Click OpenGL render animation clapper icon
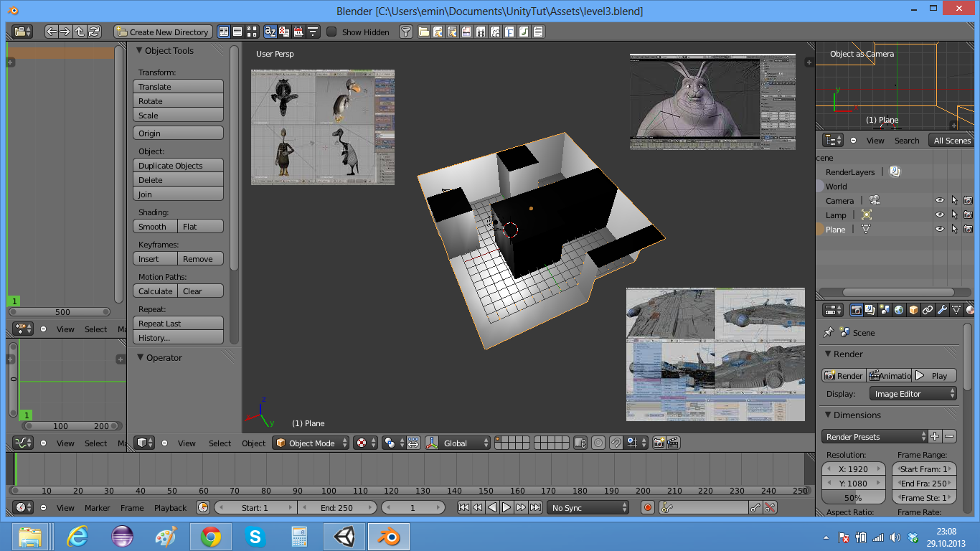The image size is (980, 551). click(673, 443)
